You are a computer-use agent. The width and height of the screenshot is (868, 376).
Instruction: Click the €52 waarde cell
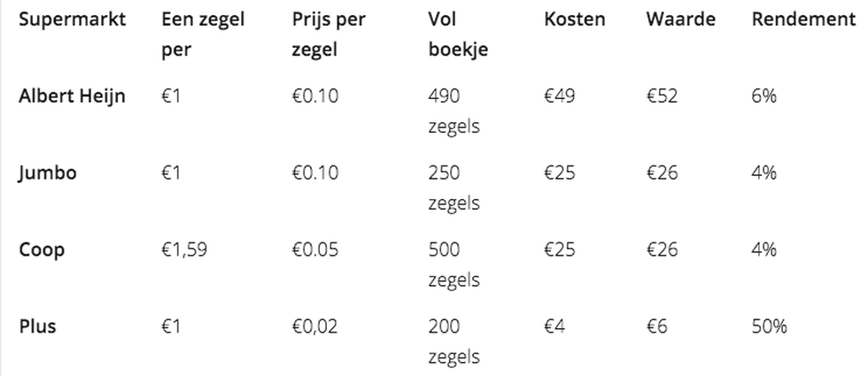click(662, 96)
